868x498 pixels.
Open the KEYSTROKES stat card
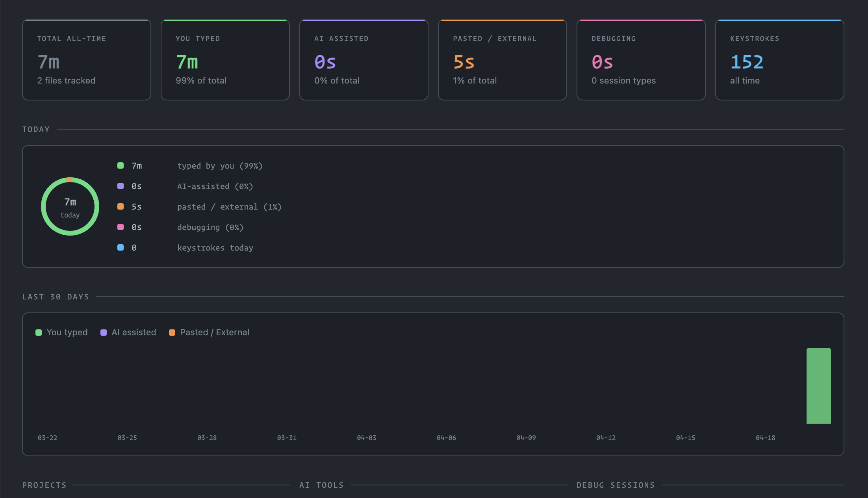779,59
